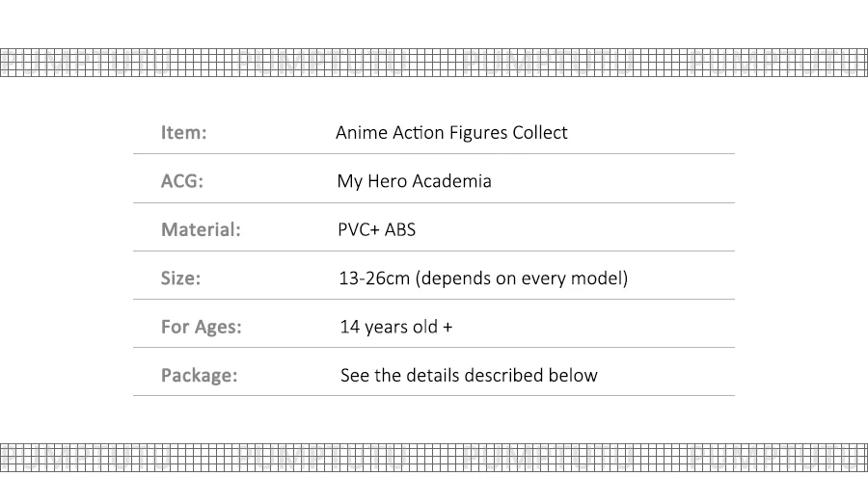Image resolution: width=868 pixels, height=503 pixels.
Task: Click second PUMPTUTU watermark in top banner
Action: tap(321, 63)
